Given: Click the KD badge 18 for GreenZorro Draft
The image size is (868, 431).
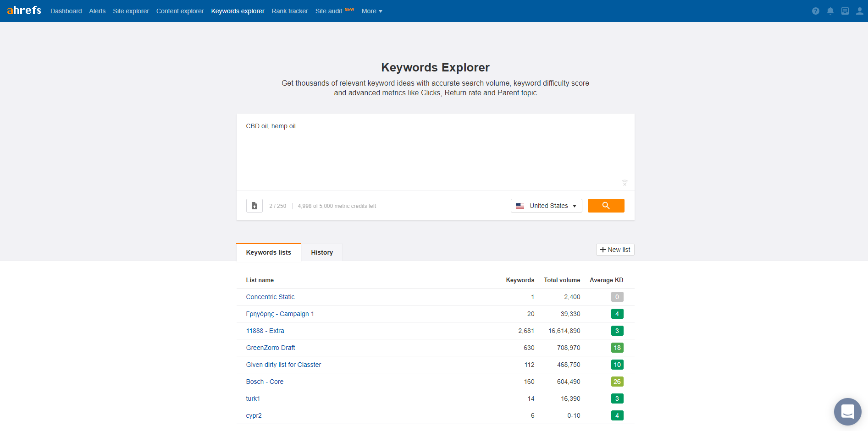Looking at the screenshot, I should coord(617,348).
